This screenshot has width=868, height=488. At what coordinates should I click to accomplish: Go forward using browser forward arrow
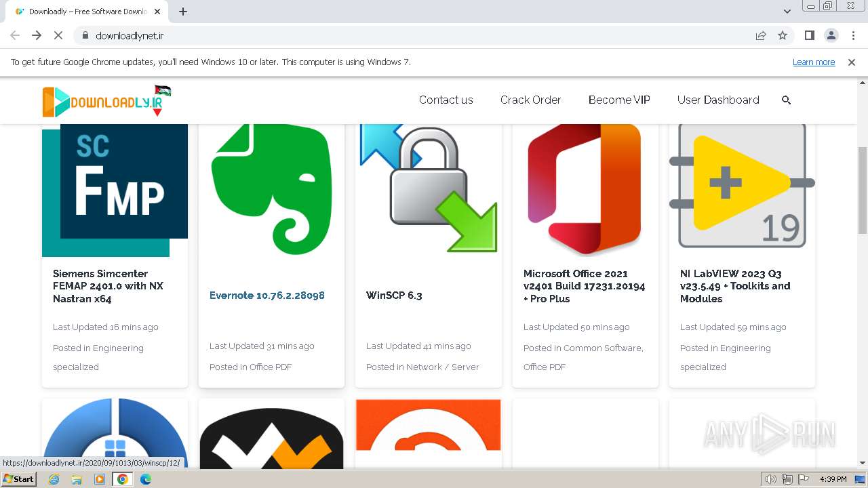[x=37, y=35]
